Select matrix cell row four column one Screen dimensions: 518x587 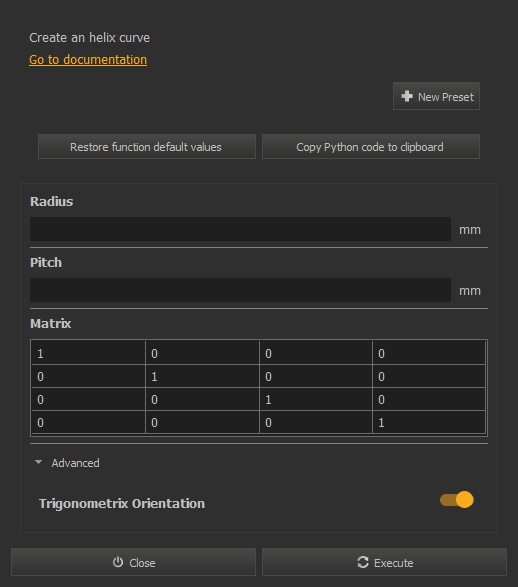coord(88,422)
